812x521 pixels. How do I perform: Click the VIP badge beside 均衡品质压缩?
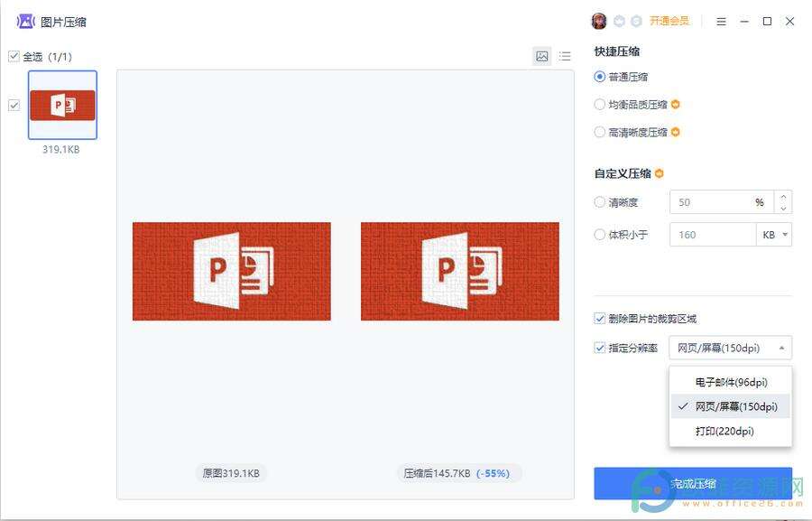pos(675,104)
